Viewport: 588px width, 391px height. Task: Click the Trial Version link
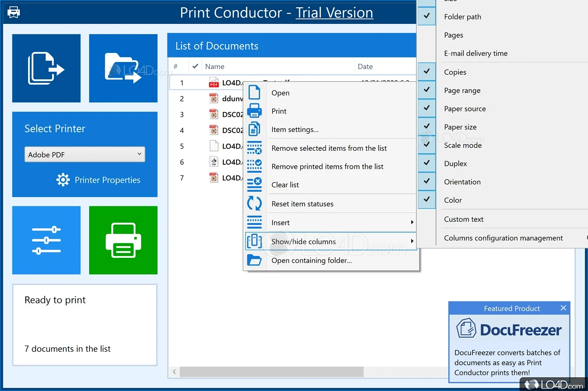pos(334,12)
